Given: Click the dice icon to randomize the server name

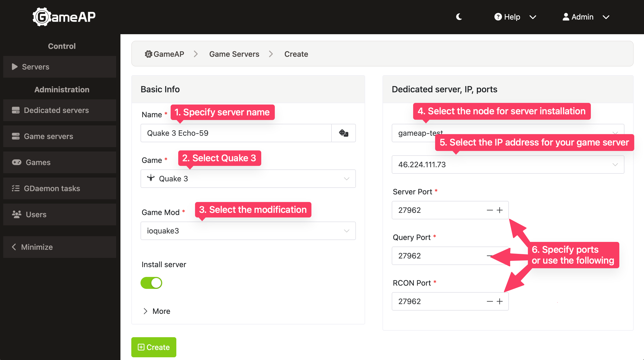Looking at the screenshot, I should 343,133.
